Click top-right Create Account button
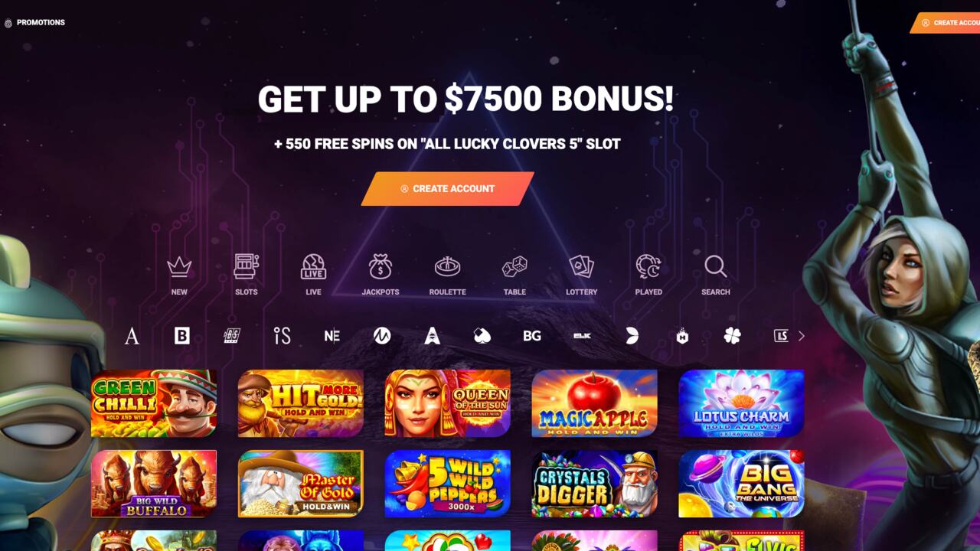This screenshot has width=980, height=551. [x=946, y=23]
